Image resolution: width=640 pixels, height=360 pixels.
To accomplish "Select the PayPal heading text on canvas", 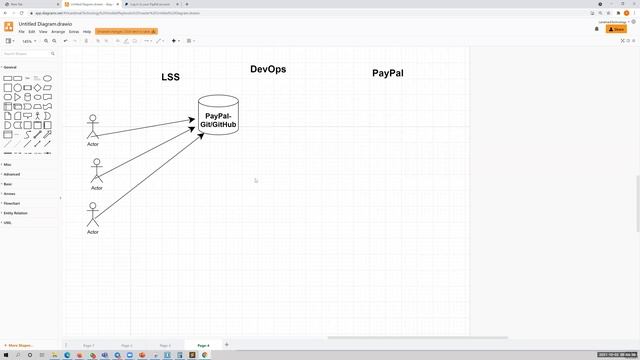I will pos(388,73).
